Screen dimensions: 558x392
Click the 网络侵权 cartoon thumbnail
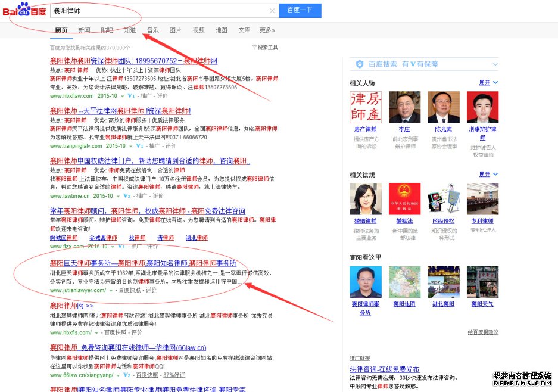point(444,198)
